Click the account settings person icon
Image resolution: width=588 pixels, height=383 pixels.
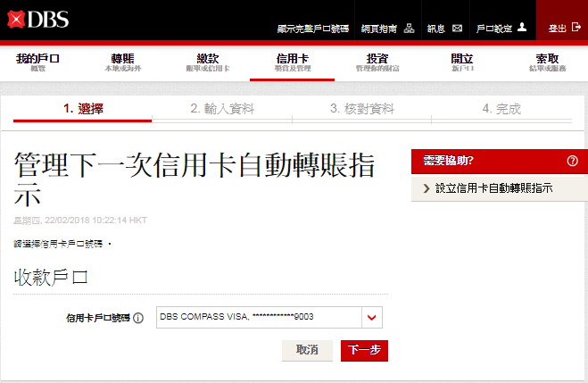[522, 28]
